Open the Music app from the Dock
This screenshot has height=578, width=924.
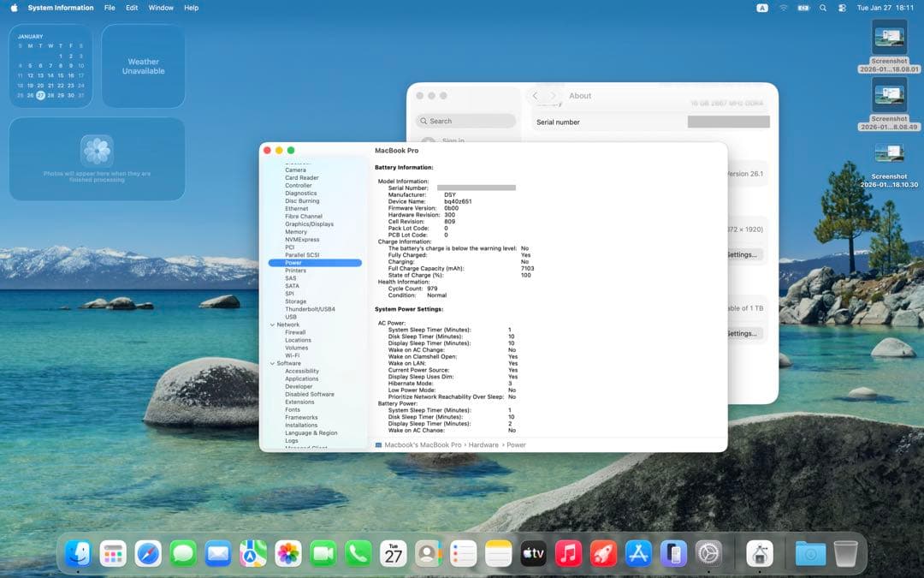(x=567, y=553)
